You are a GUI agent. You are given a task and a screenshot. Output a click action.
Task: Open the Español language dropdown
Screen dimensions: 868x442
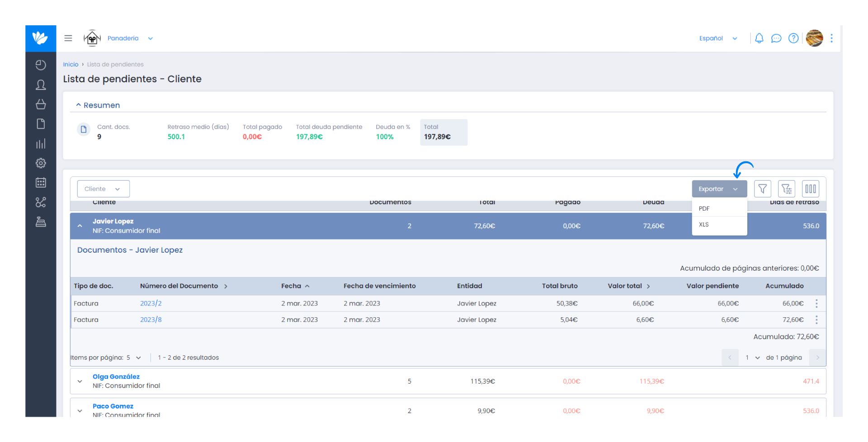pyautogui.click(x=718, y=38)
